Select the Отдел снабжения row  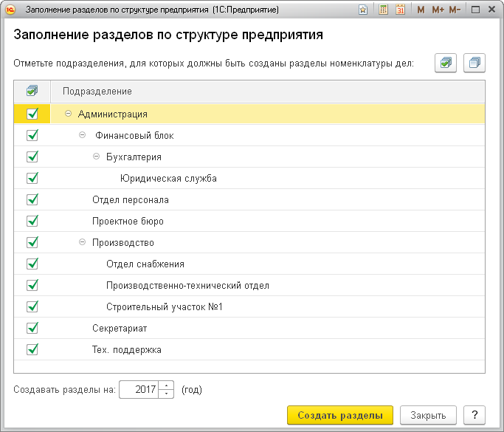tap(249, 264)
